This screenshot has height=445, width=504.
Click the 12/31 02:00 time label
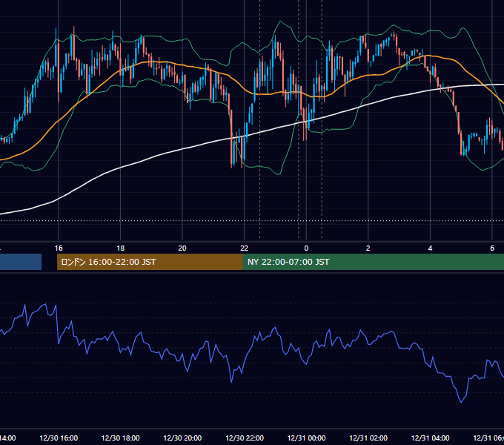368,438
